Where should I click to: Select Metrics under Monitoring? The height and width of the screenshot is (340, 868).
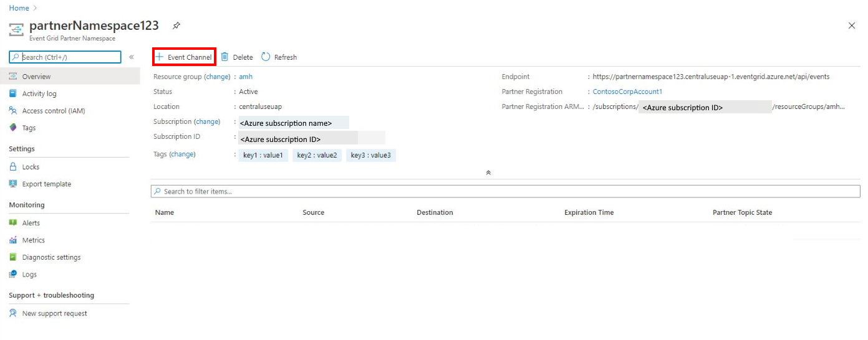coord(70,240)
